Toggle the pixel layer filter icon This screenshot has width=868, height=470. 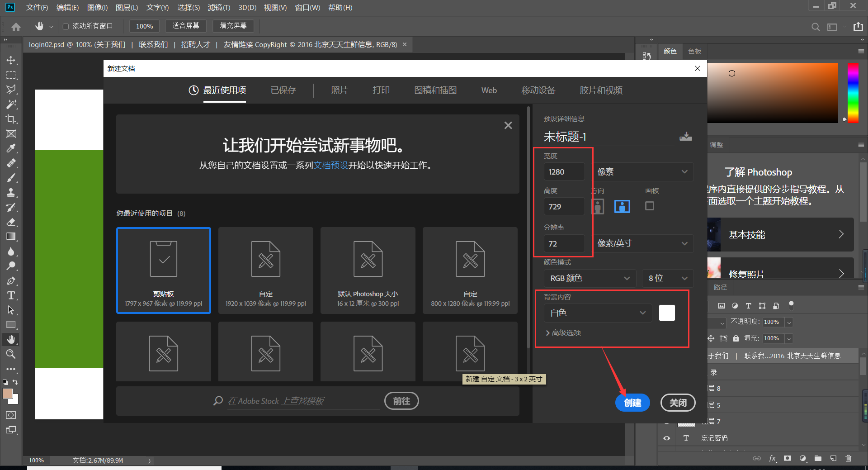coord(722,306)
